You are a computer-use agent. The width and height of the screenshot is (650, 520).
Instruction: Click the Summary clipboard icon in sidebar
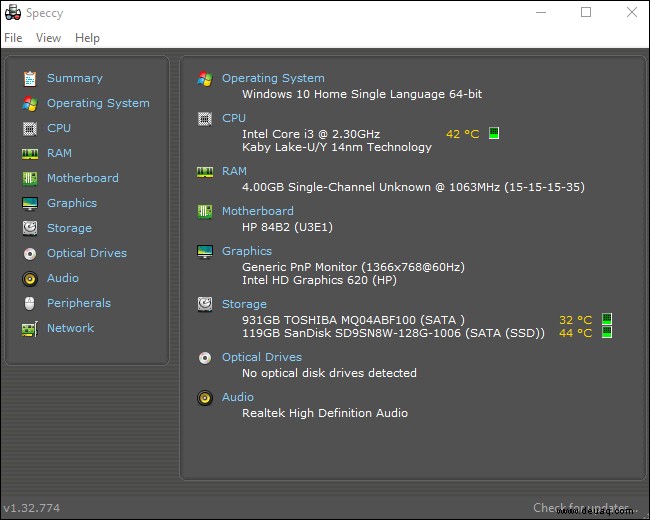[30, 78]
